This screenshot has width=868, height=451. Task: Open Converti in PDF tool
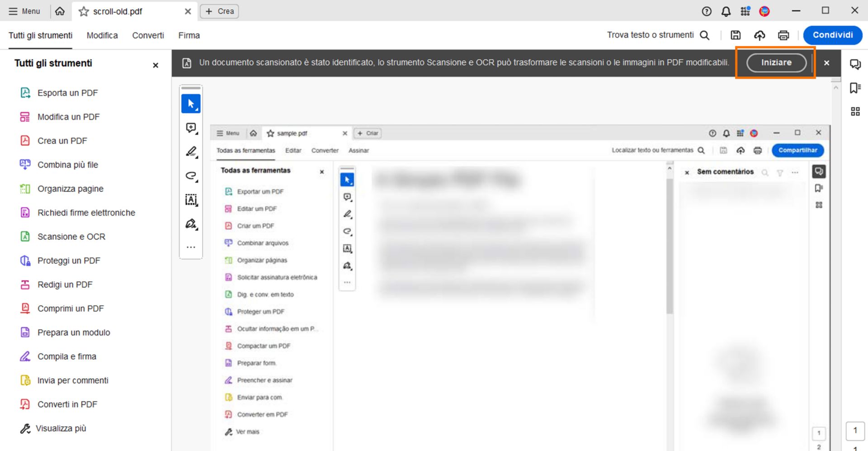[58, 404]
